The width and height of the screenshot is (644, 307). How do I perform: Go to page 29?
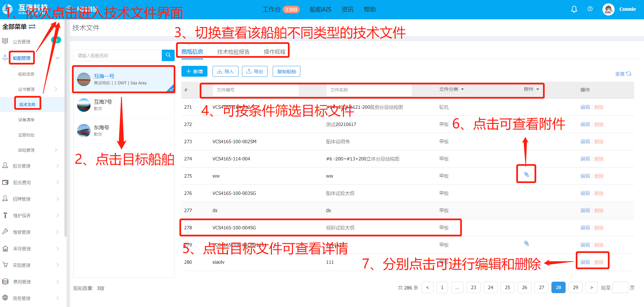click(x=575, y=287)
